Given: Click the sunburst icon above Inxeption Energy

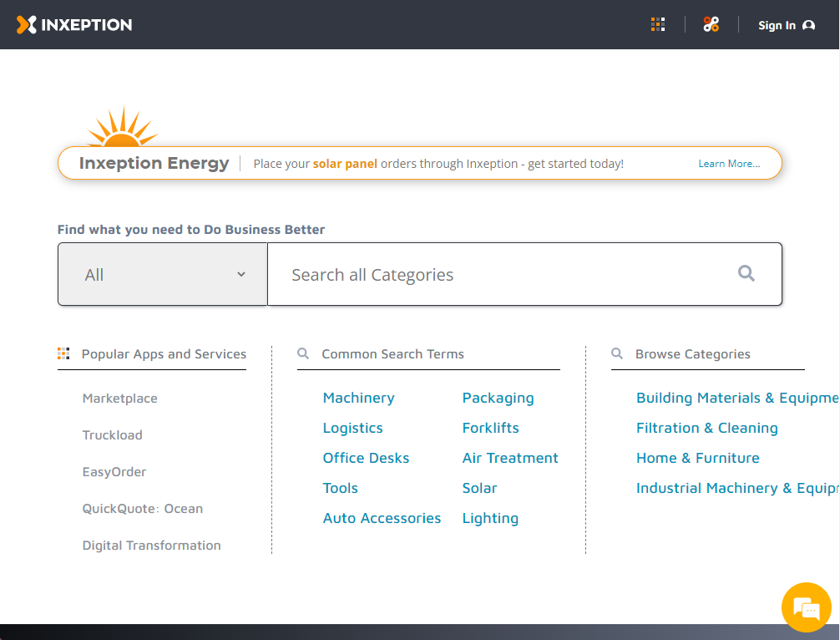Looking at the screenshot, I should pyautogui.click(x=124, y=125).
